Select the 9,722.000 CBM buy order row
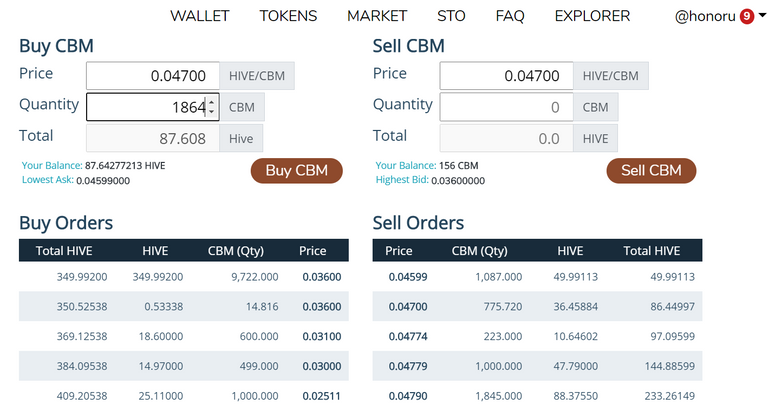The width and height of the screenshot is (768, 407). pos(183,277)
